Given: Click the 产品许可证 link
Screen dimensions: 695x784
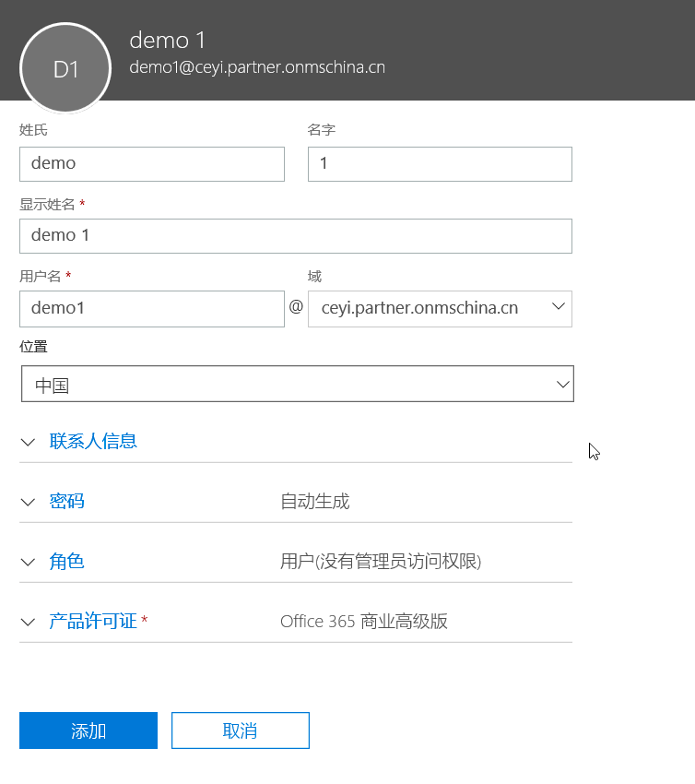Looking at the screenshot, I should [x=93, y=621].
